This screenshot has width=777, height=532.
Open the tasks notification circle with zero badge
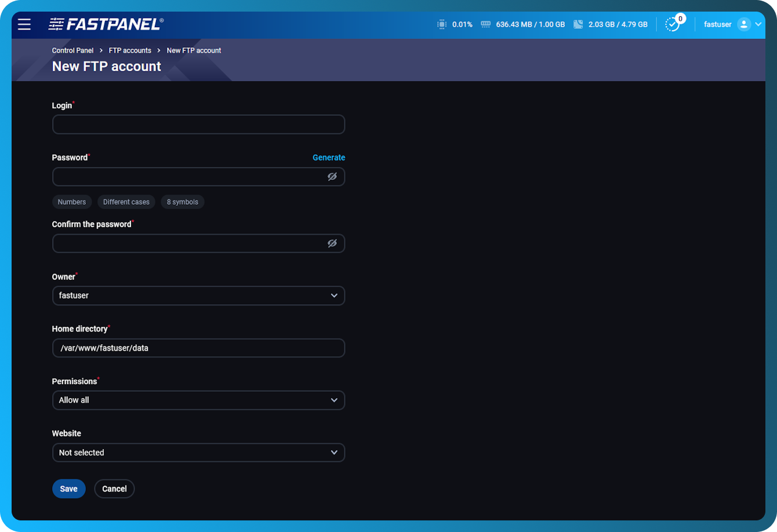coord(673,24)
